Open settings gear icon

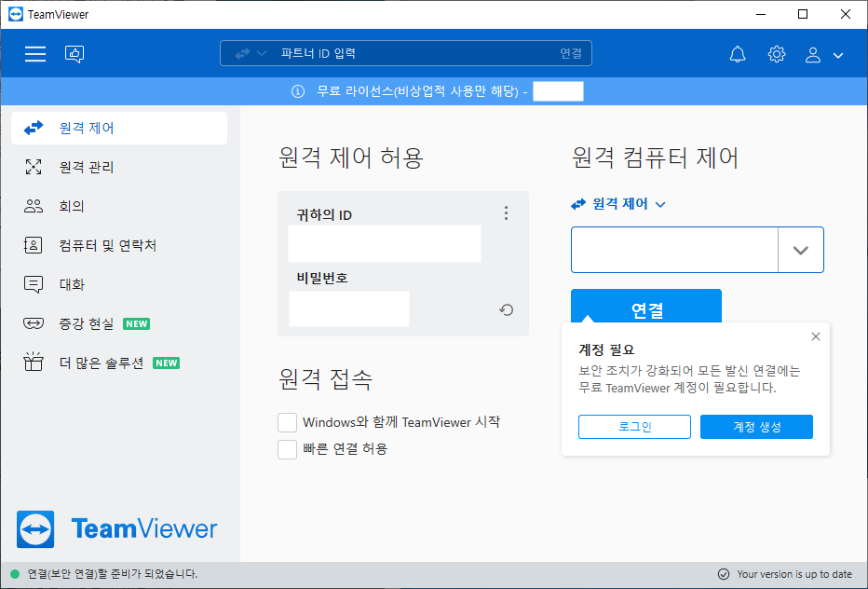[777, 54]
